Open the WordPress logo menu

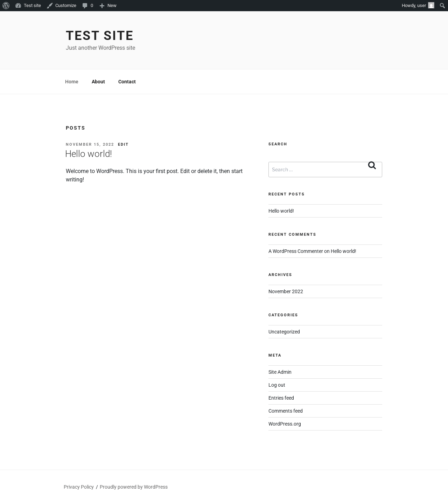[x=6, y=6]
